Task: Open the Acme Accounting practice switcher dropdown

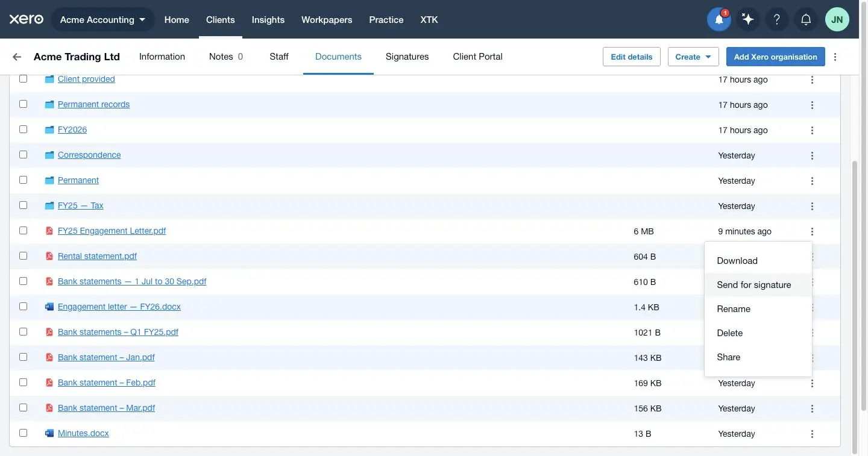Action: (x=102, y=19)
